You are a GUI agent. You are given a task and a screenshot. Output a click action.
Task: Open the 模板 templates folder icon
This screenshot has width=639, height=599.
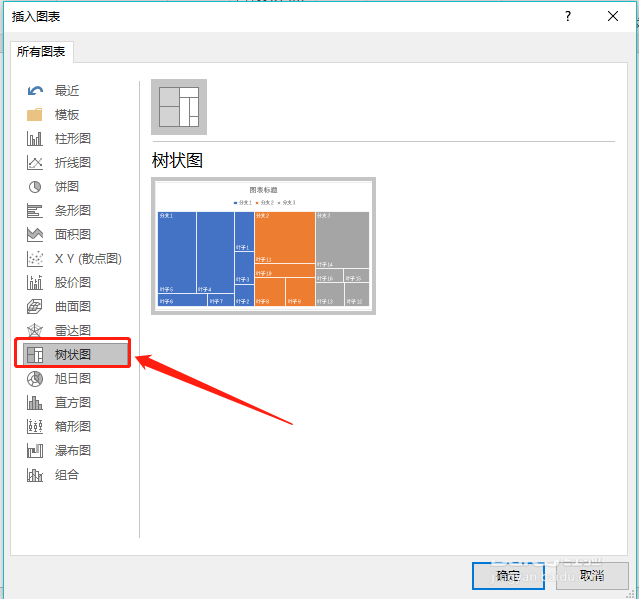35,115
